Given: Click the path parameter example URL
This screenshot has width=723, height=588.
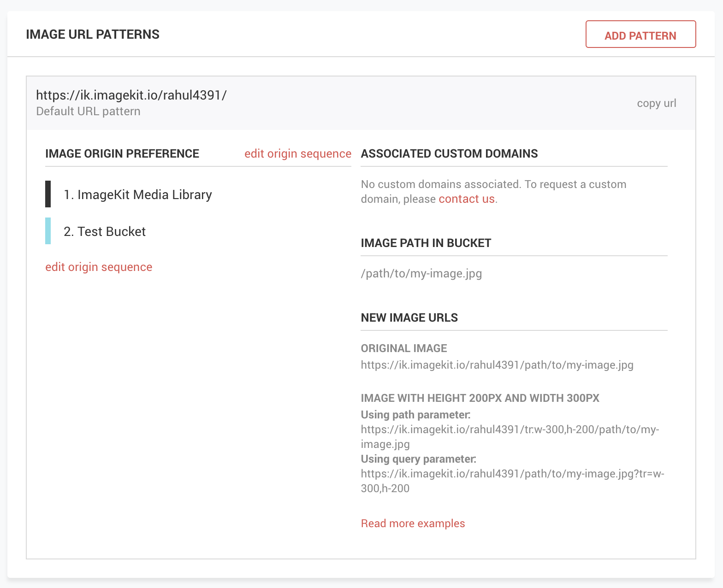Looking at the screenshot, I should (x=510, y=437).
